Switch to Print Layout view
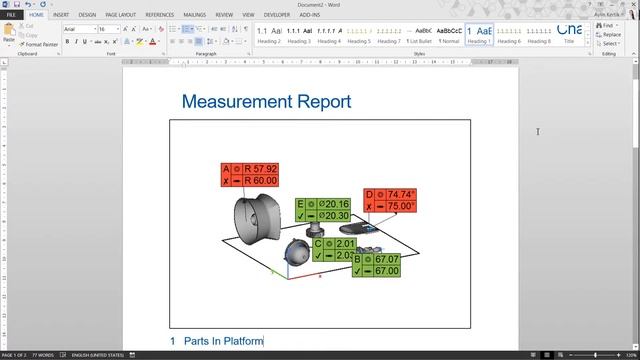This screenshot has width=640, height=360. (x=547, y=355)
